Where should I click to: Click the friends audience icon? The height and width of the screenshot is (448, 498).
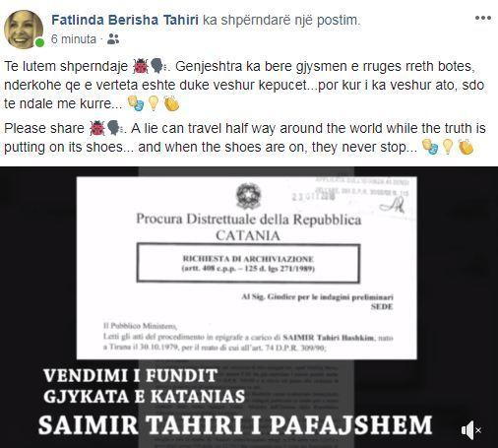[113, 39]
